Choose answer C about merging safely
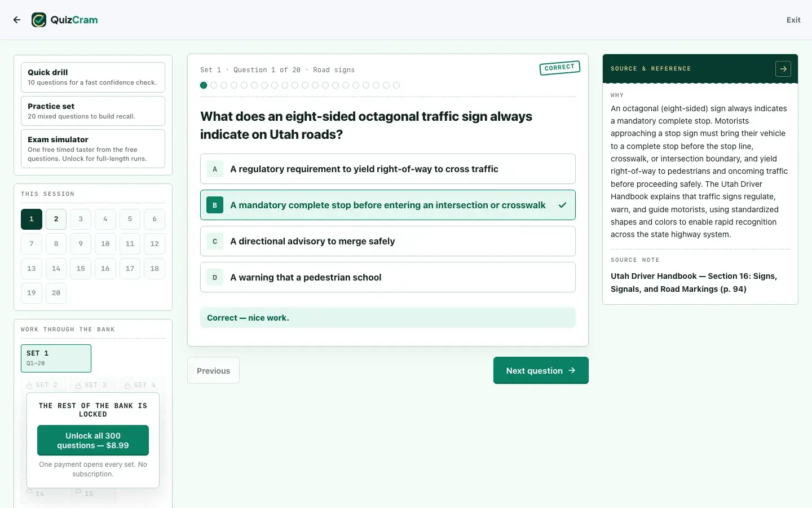812x508 pixels. (x=388, y=241)
